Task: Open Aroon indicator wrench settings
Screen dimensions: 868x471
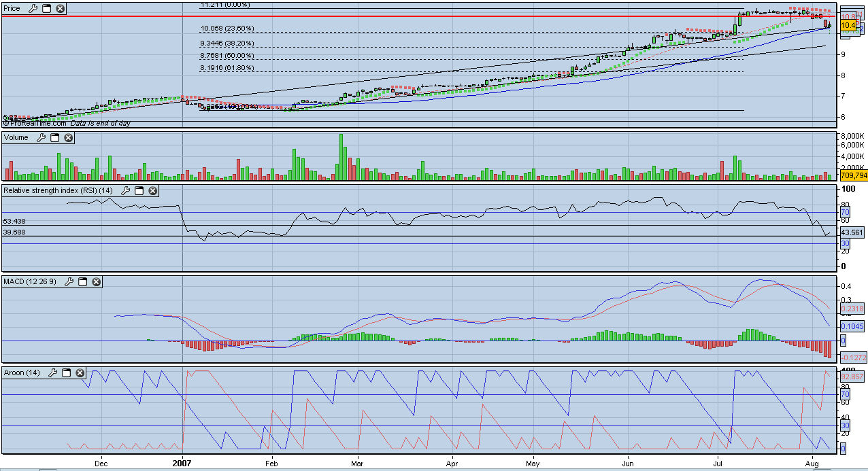Action: coord(52,372)
